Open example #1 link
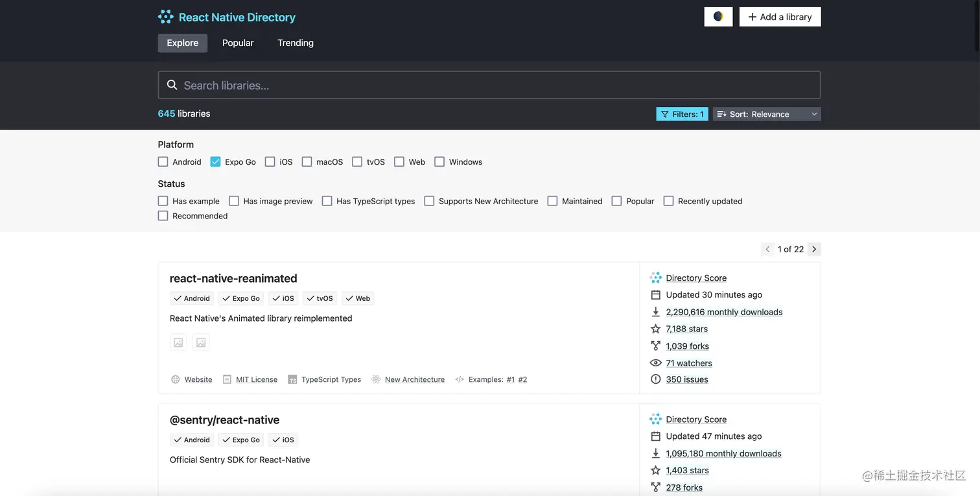980x496 pixels. click(511, 379)
